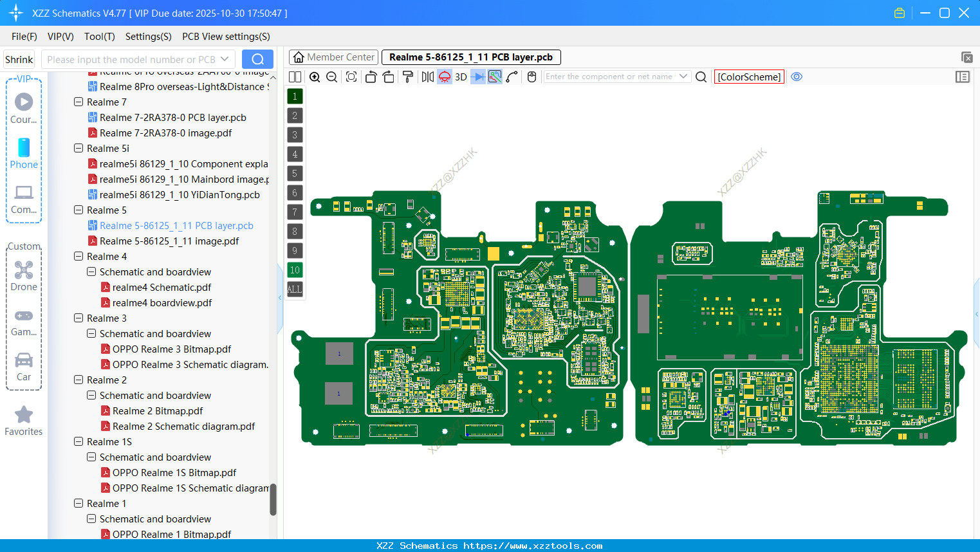The height and width of the screenshot is (552, 980).
Task: Open the Tool(T) menu
Action: coord(99,37)
